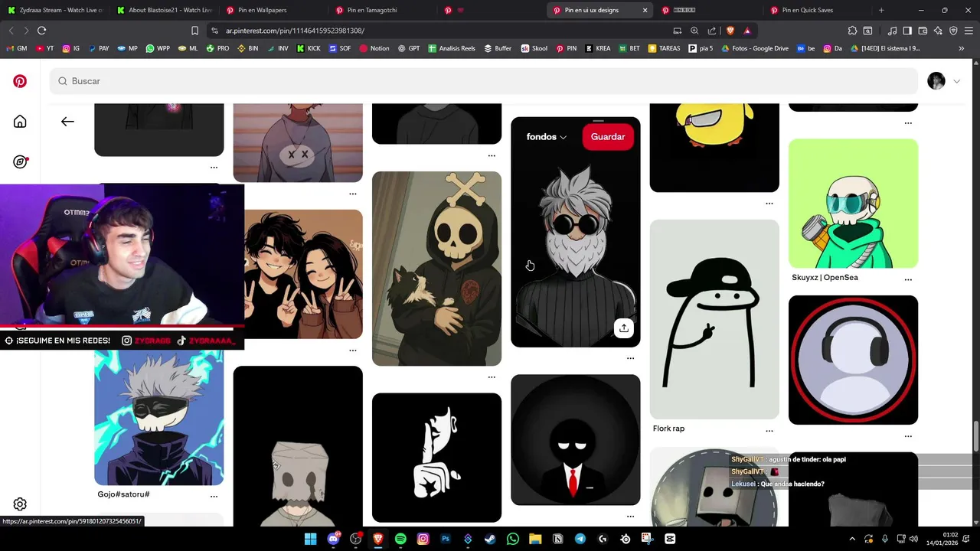Image resolution: width=980 pixels, height=551 pixels.
Task: Open more options under Skuyxz | OpenSea pin
Action: coord(908,279)
